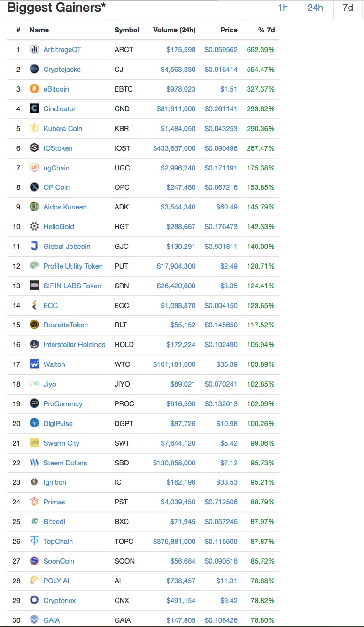The width and height of the screenshot is (364, 627).
Task: Sort by the Volume (24h) column header
Action: [174, 30]
